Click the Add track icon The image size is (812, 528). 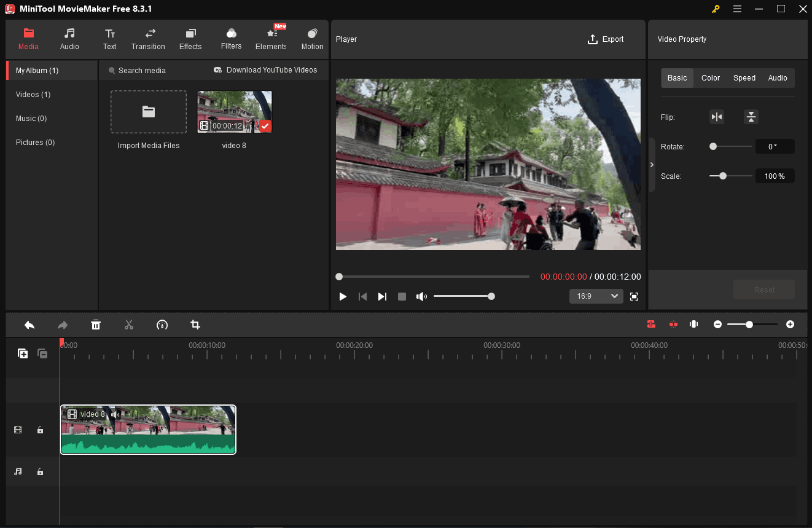pos(23,353)
